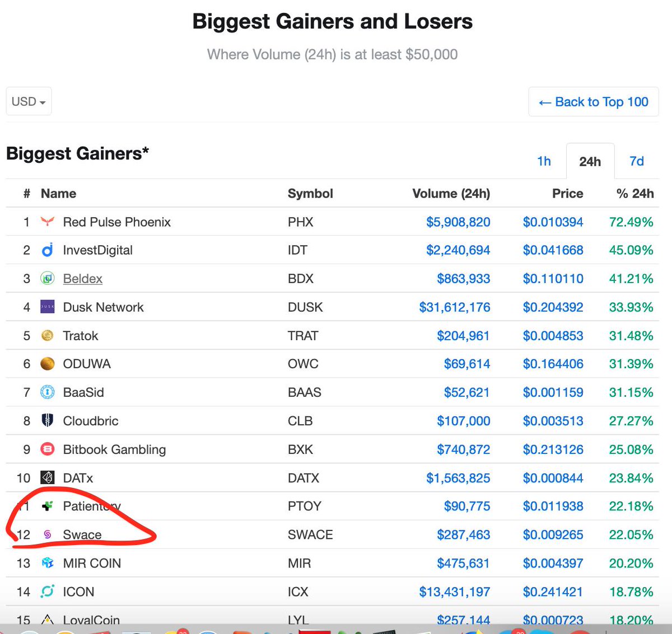The width and height of the screenshot is (672, 634).
Task: Click the Cloudbric shield icon
Action: 48,420
